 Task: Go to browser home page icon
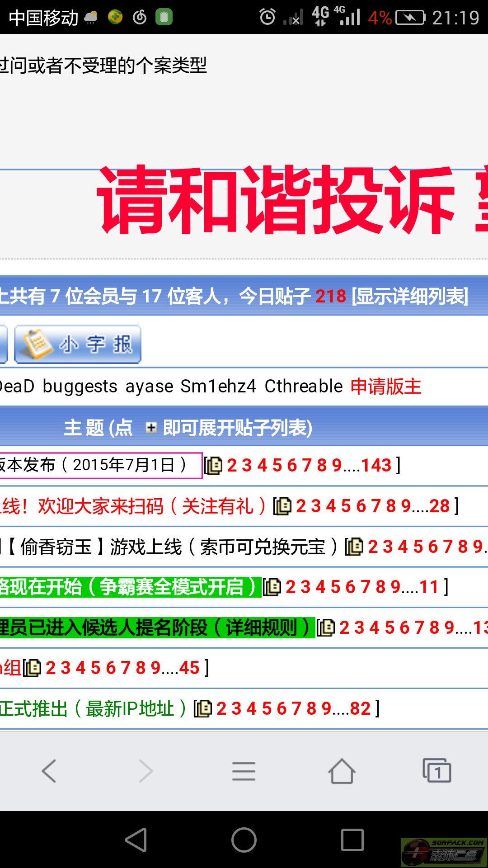click(x=342, y=771)
